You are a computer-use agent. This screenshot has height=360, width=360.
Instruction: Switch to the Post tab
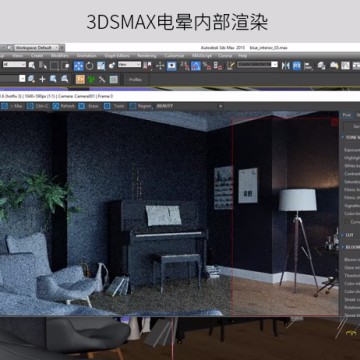click(347, 115)
